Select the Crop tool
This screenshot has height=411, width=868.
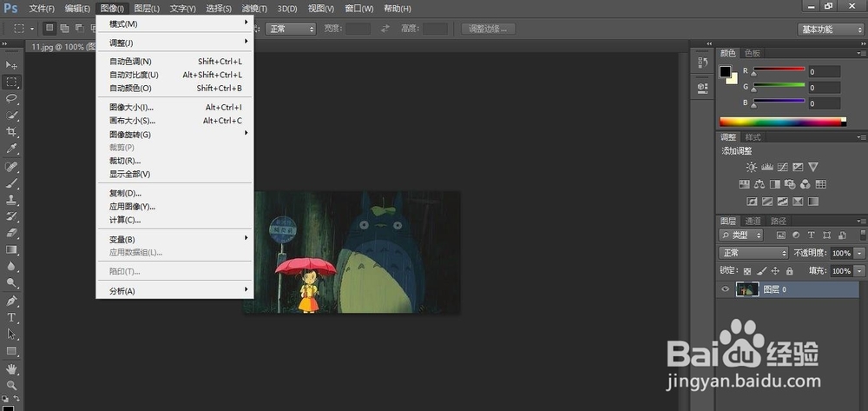click(11, 132)
